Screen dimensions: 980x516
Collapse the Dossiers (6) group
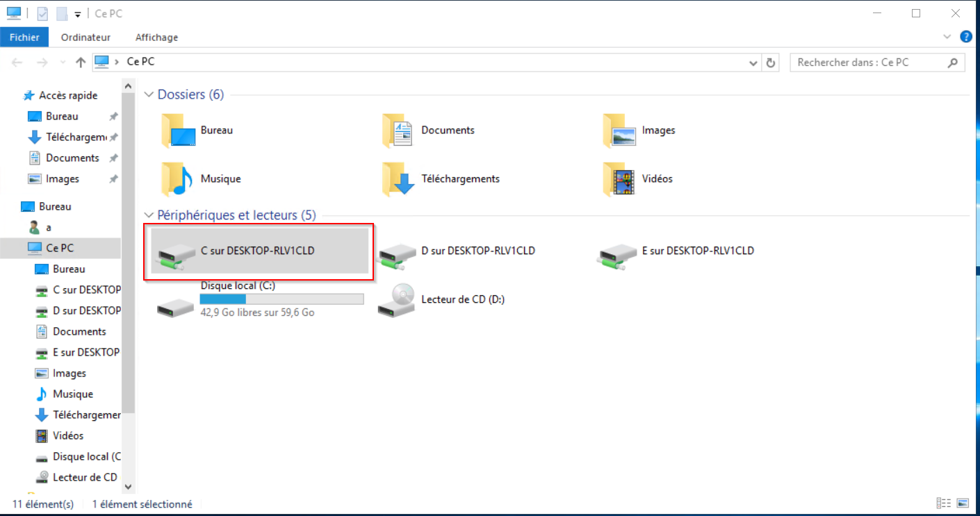pos(149,94)
